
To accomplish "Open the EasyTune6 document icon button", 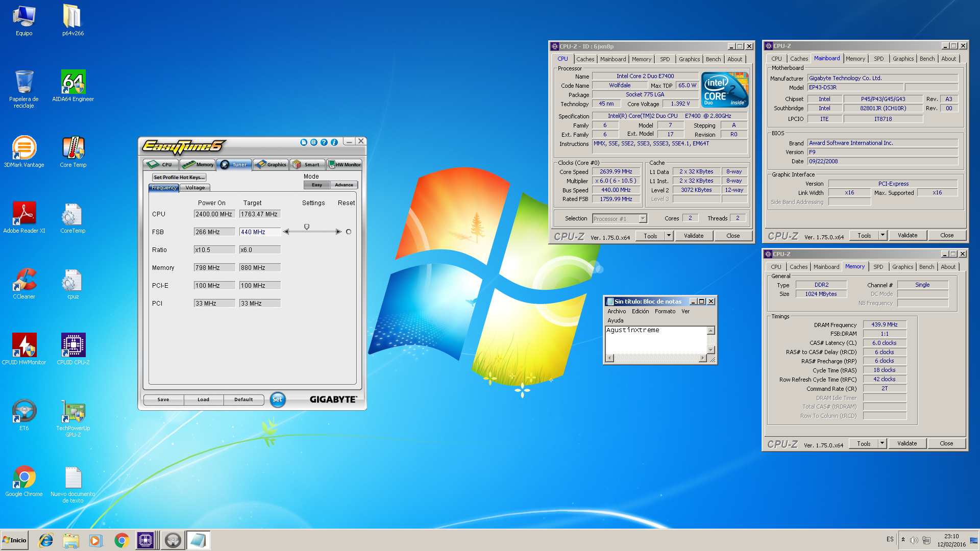I will pyautogui.click(x=304, y=142).
